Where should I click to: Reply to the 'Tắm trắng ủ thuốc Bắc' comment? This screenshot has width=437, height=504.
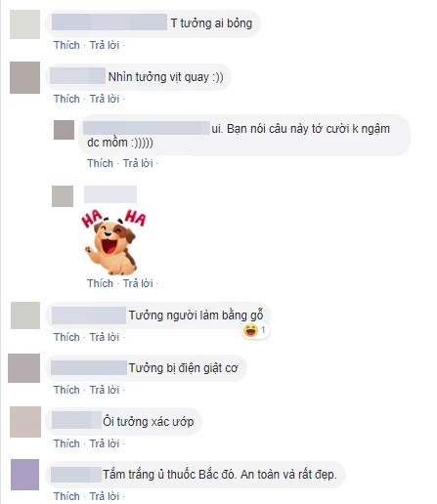coord(105,496)
